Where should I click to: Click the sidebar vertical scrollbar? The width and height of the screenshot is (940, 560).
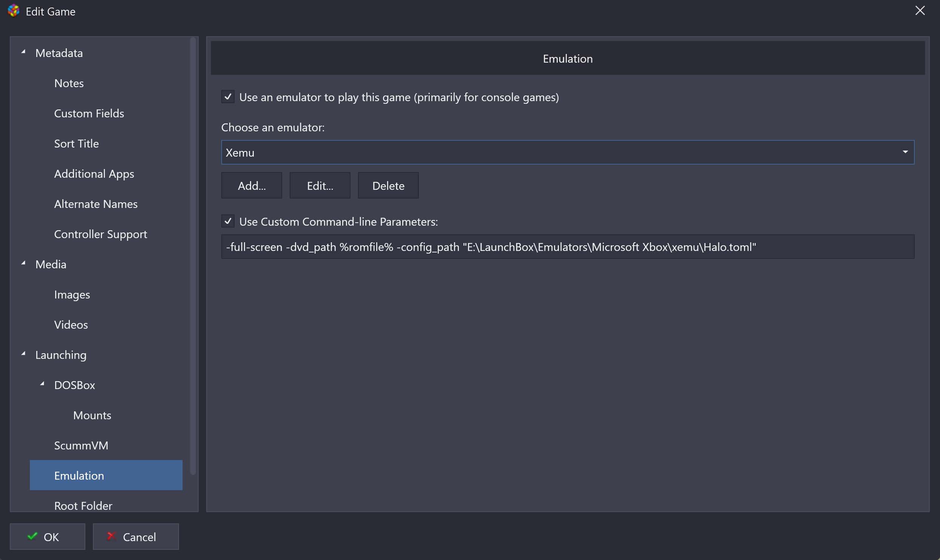(x=193, y=256)
